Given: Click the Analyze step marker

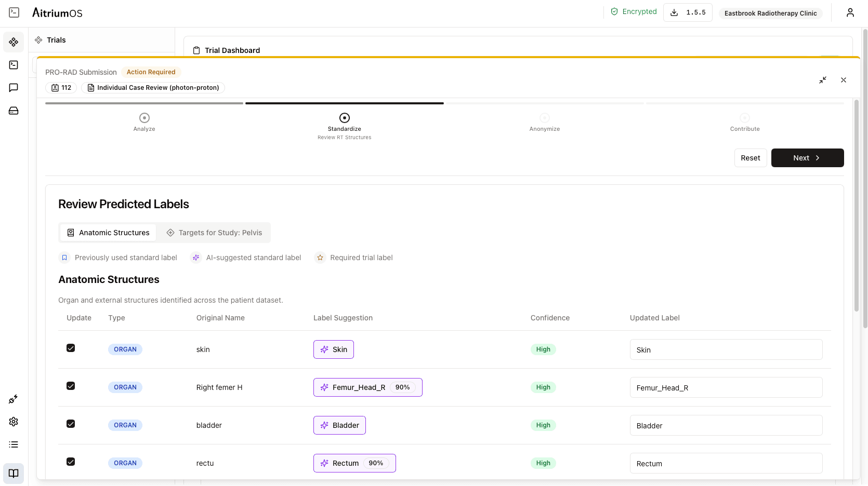Looking at the screenshot, I should point(144,118).
